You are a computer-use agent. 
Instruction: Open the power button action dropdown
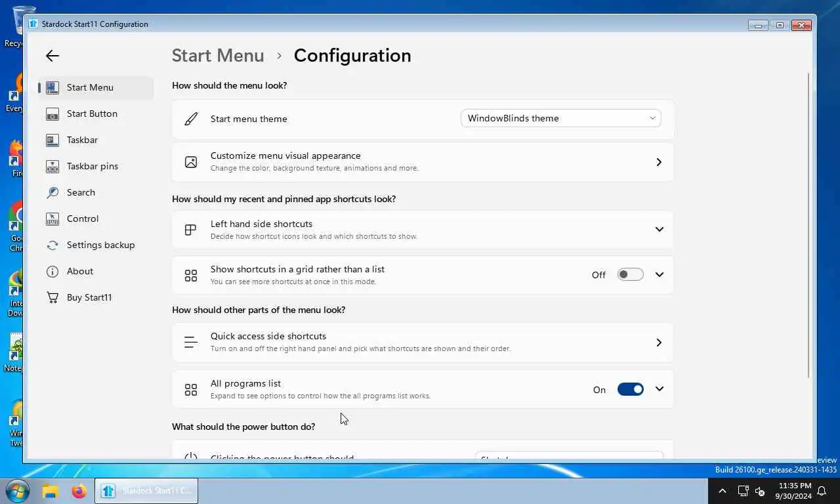pyautogui.click(x=568, y=455)
